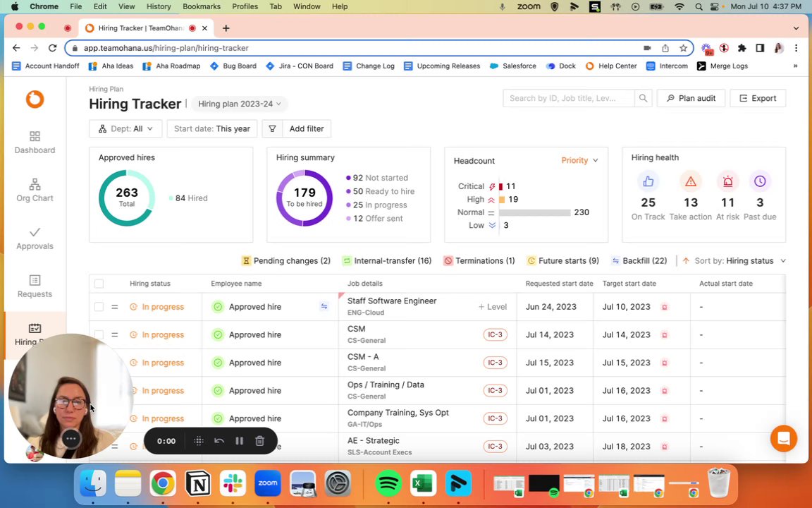Click the Past due clock icon
Image resolution: width=812 pixels, height=508 pixels.
(760, 181)
